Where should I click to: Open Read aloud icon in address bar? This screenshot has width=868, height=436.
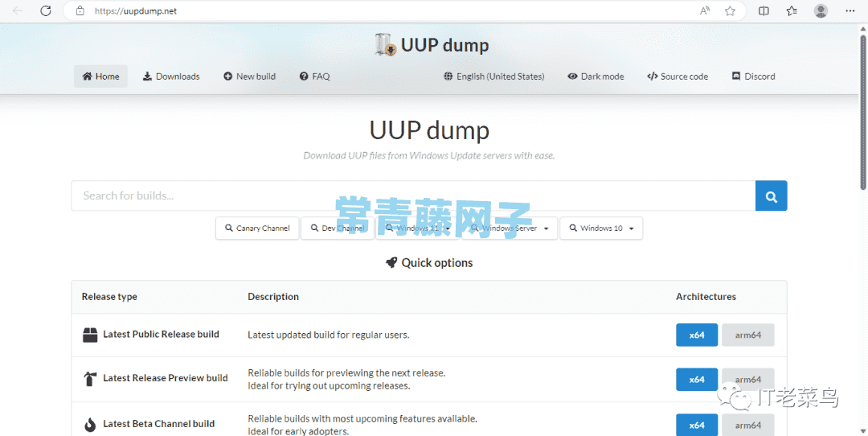click(x=705, y=10)
